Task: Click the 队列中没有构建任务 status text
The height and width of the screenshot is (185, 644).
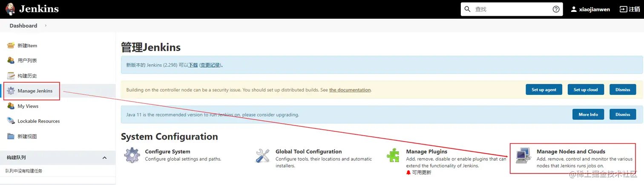Action: (24, 171)
